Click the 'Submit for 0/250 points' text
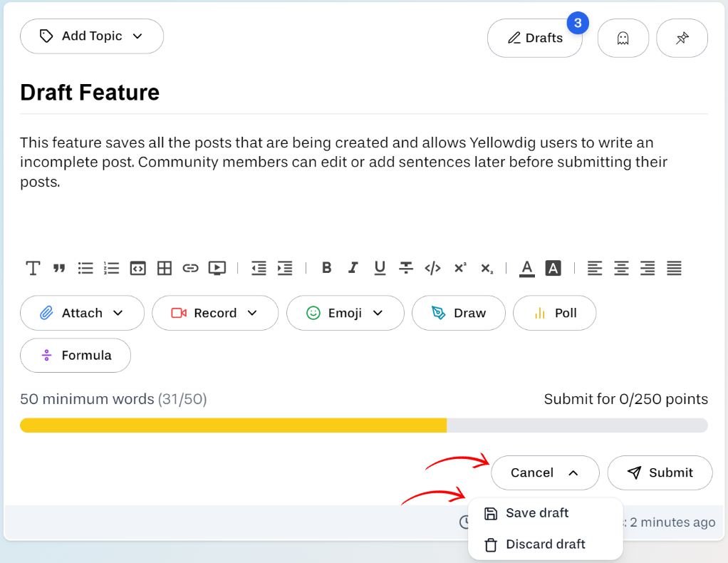 pos(626,399)
